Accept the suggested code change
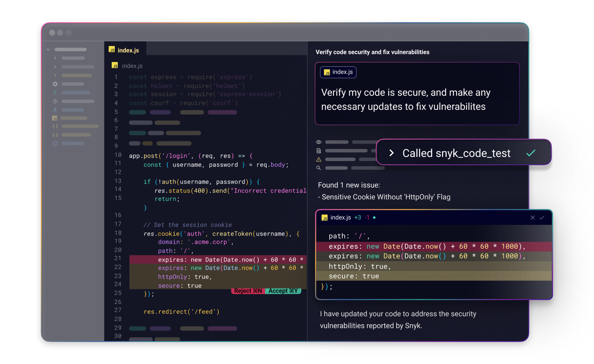594x364 pixels. coord(283,291)
